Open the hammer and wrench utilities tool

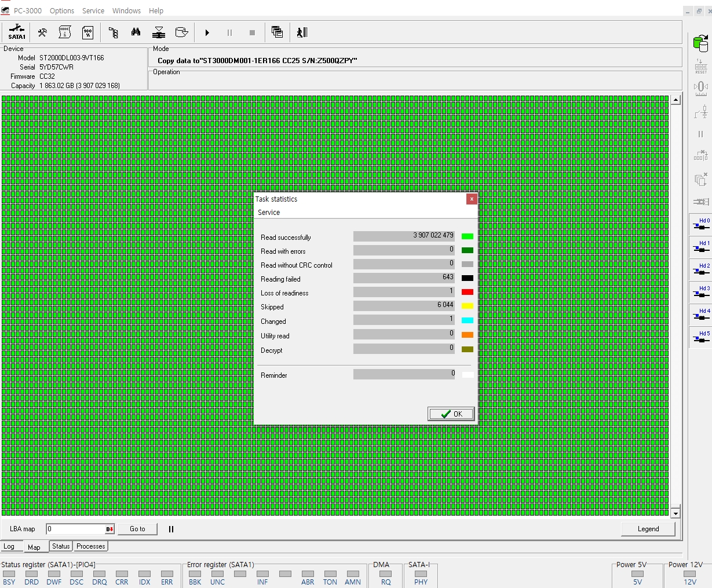(x=42, y=32)
